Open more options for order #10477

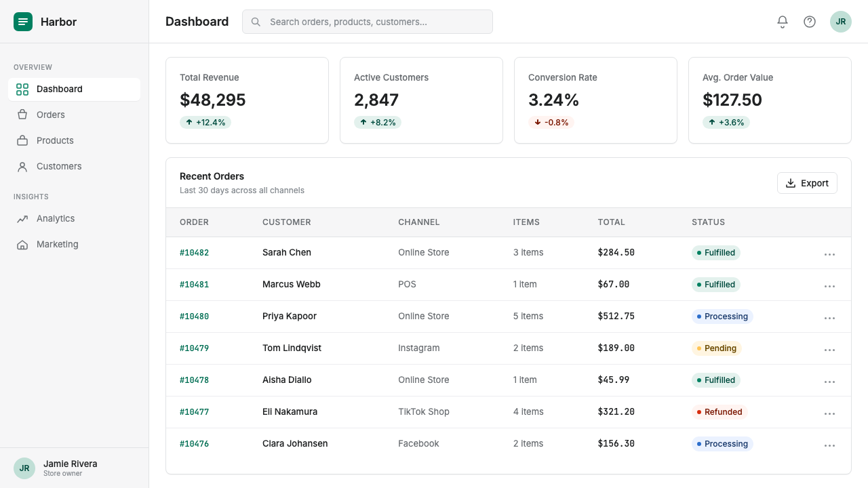coord(829,413)
